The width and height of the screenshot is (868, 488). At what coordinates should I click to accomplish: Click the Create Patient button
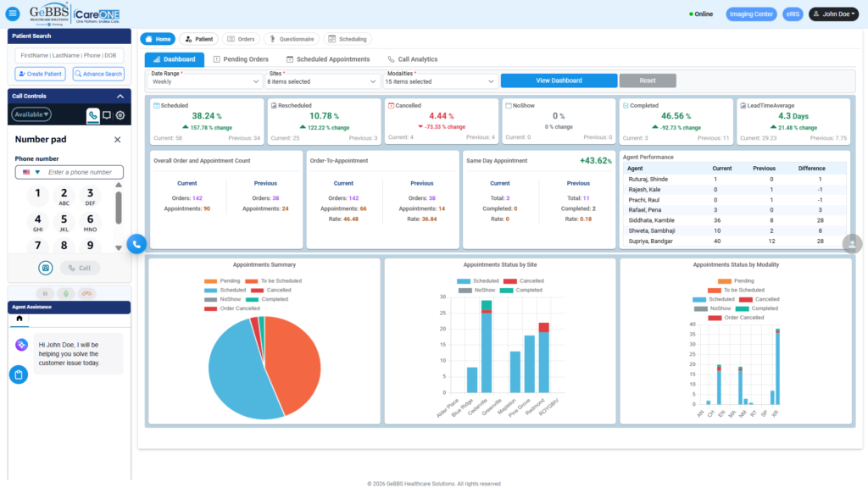click(39, 74)
